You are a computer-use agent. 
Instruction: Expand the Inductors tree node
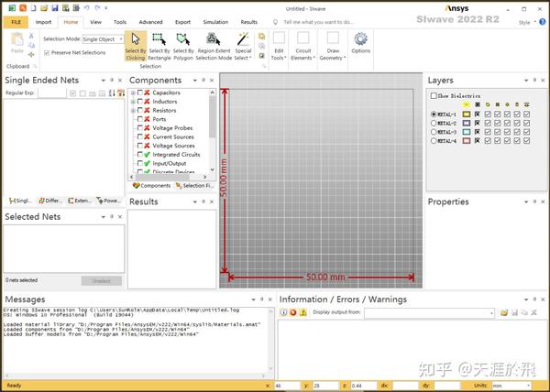pyautogui.click(x=133, y=102)
